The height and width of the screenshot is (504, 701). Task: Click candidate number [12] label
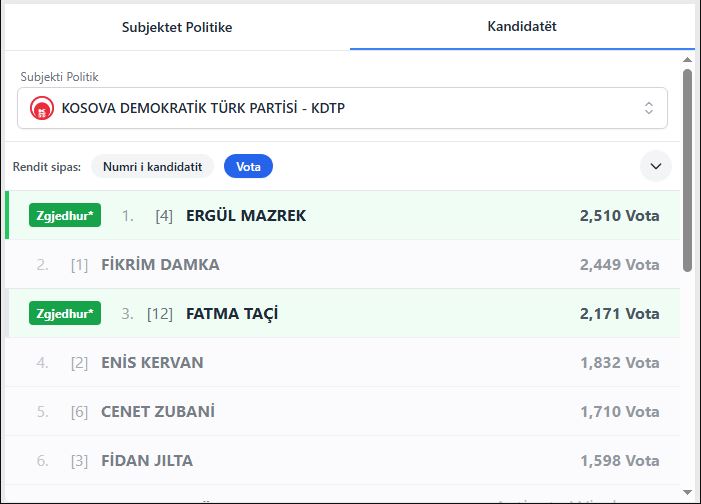(160, 314)
